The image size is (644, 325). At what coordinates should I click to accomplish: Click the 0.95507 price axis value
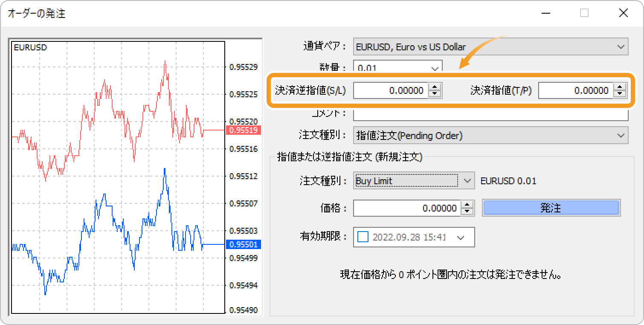click(x=244, y=203)
